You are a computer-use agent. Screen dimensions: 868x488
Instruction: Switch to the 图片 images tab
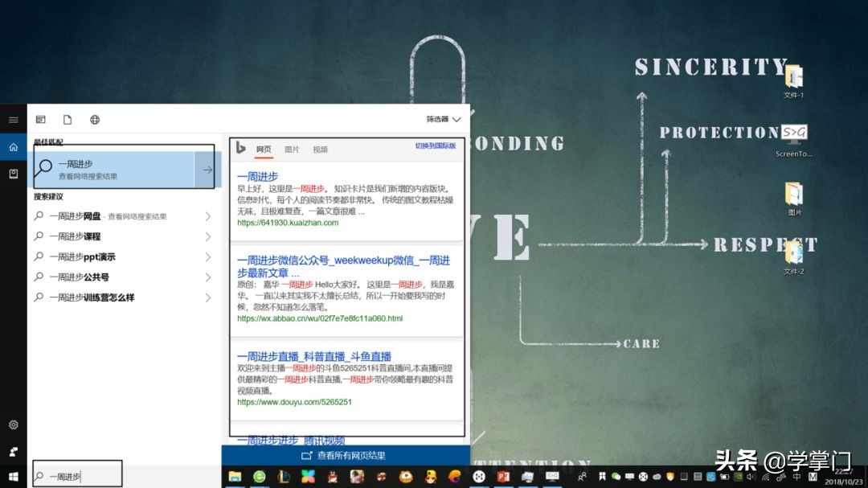[294, 150]
